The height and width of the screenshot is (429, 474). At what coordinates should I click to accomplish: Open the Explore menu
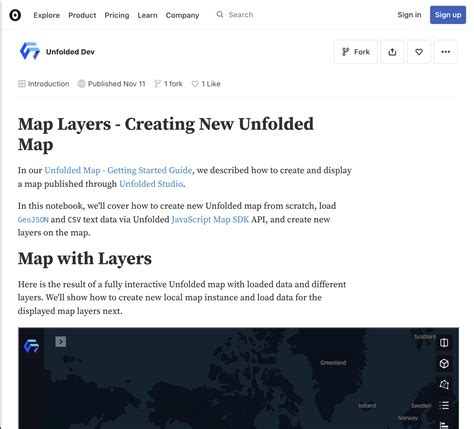(x=46, y=15)
